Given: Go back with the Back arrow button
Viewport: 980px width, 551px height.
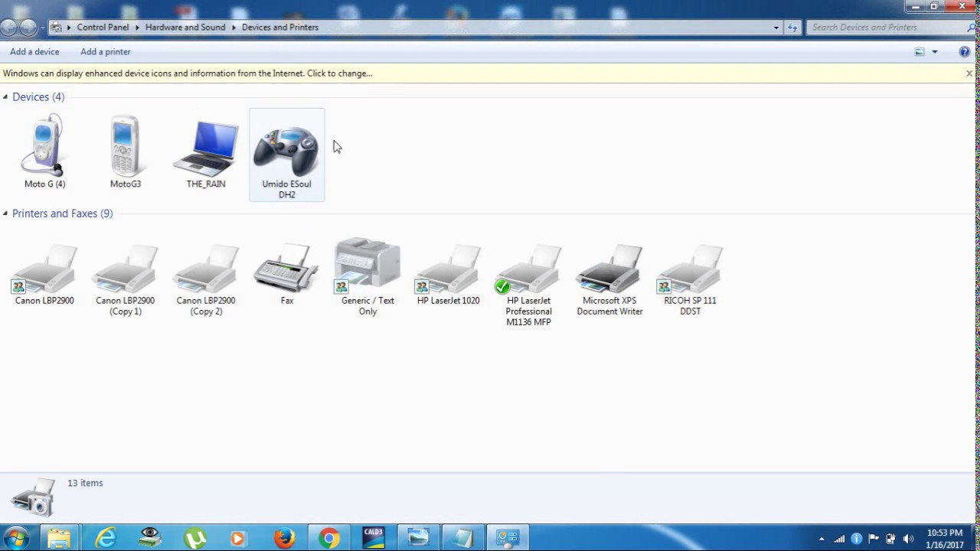Looking at the screenshot, I should pyautogui.click(x=9, y=28).
